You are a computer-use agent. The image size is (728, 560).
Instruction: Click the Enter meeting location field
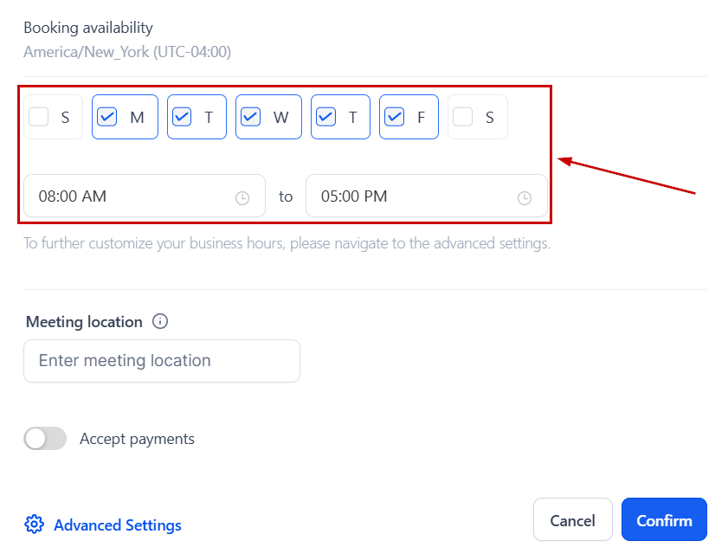coord(162,361)
